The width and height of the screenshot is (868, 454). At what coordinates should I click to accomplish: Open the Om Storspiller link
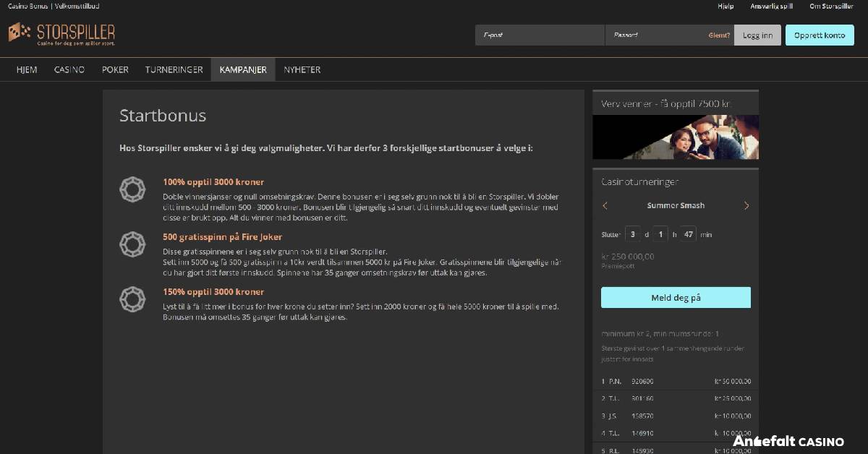(x=831, y=7)
